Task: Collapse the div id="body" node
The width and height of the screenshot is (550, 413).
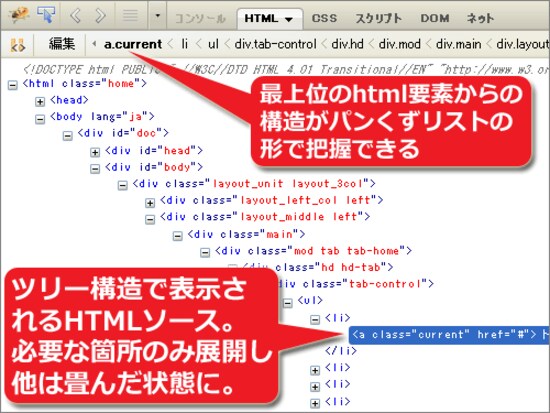Action: pyautogui.click(x=95, y=169)
